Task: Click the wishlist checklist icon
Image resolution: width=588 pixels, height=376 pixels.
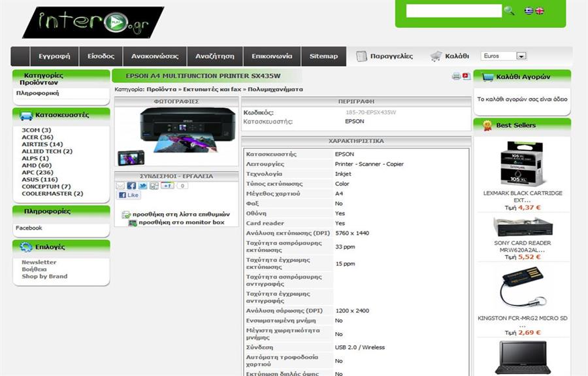Action: click(x=126, y=214)
